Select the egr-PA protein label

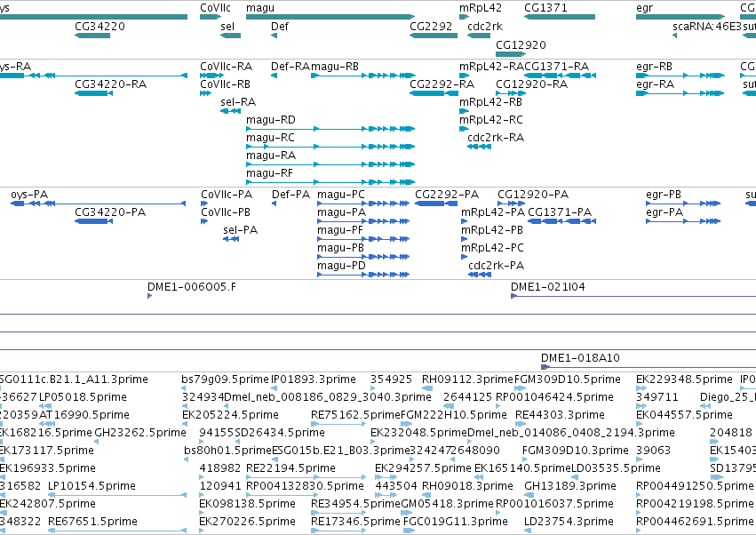[x=664, y=212]
